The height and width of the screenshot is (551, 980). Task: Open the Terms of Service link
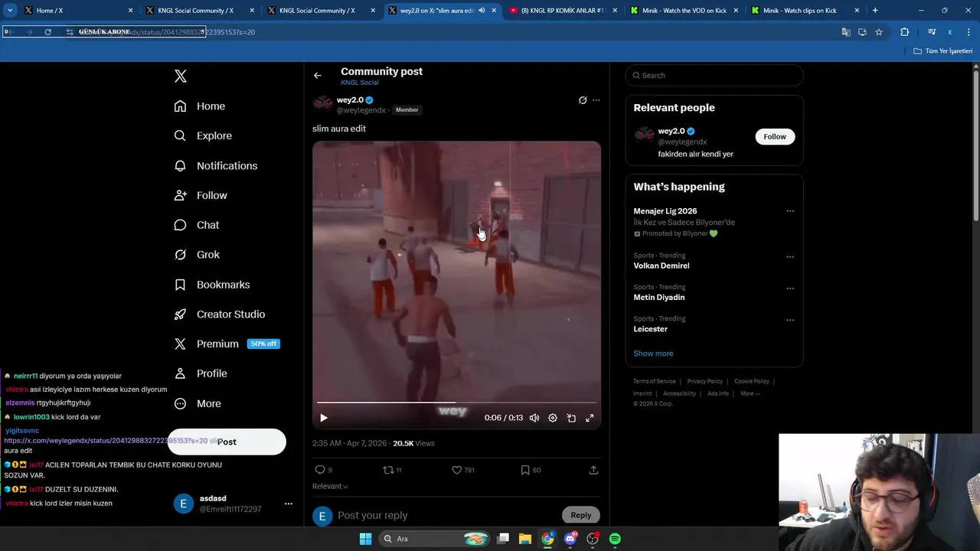pyautogui.click(x=655, y=381)
